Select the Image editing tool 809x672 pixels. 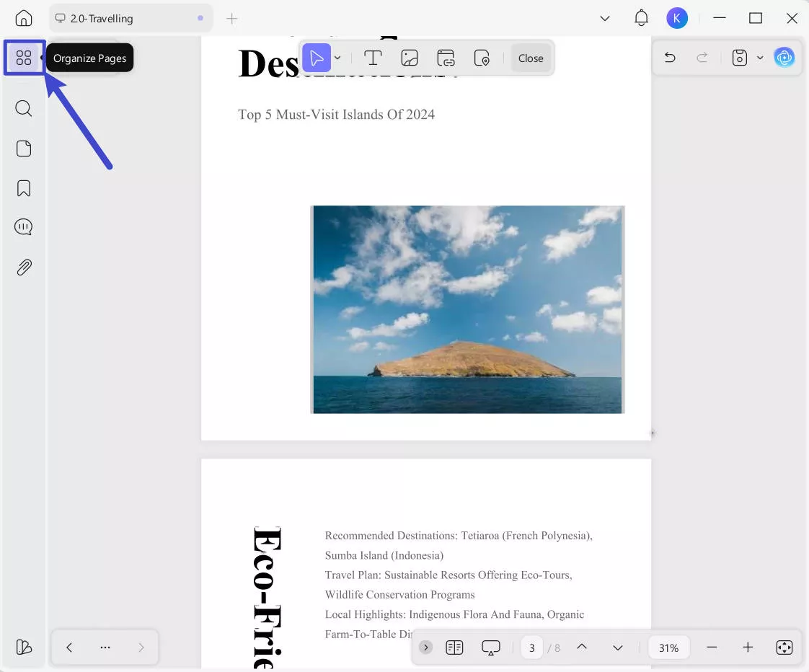tap(410, 58)
